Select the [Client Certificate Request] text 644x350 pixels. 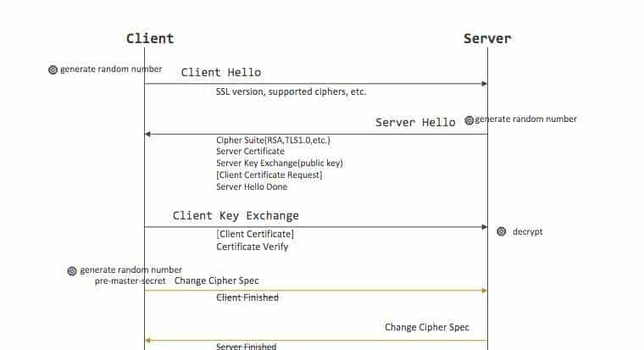(269, 175)
